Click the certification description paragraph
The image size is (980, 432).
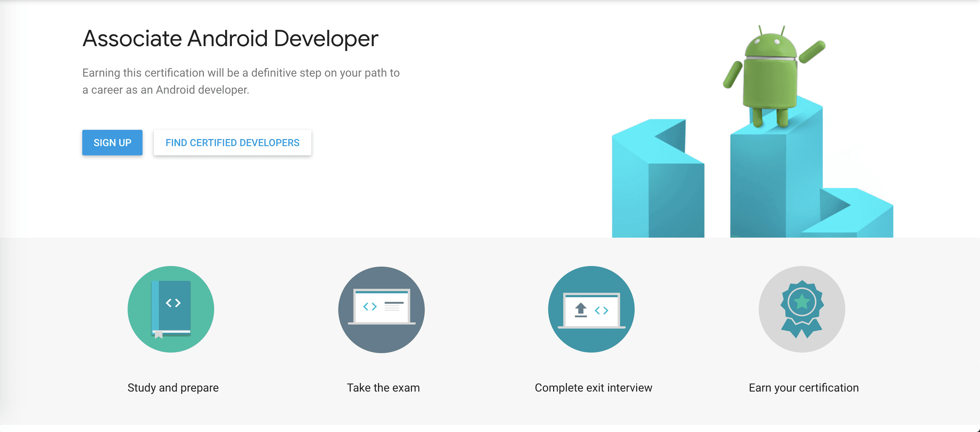point(241,81)
